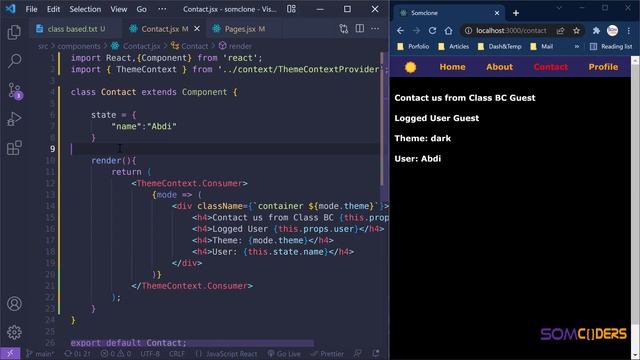Click the components breadcrumb segment

pos(79,46)
